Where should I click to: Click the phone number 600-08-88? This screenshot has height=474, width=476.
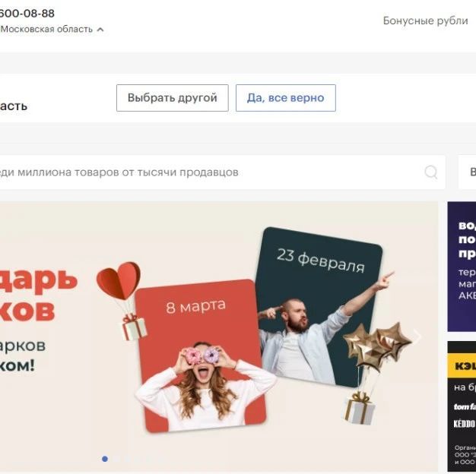(x=27, y=14)
